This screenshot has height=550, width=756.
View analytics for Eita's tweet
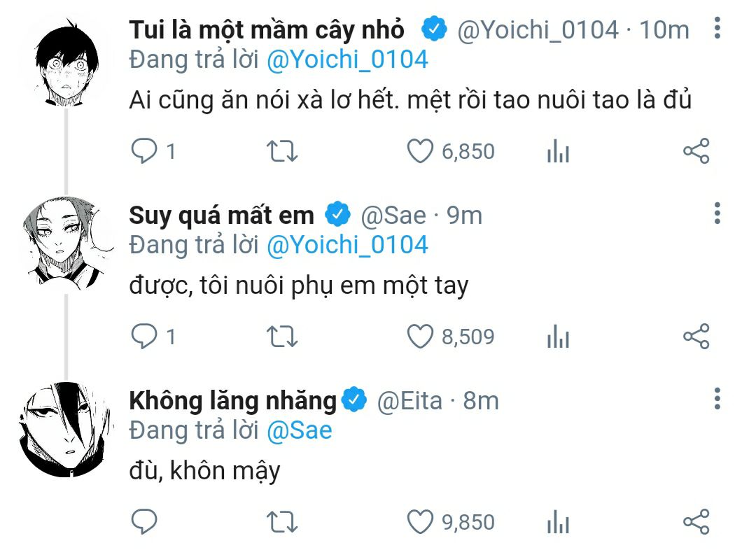pos(558,522)
